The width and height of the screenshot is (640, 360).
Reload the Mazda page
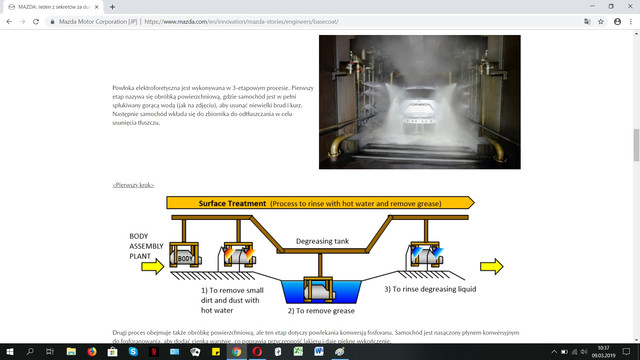(x=36, y=22)
